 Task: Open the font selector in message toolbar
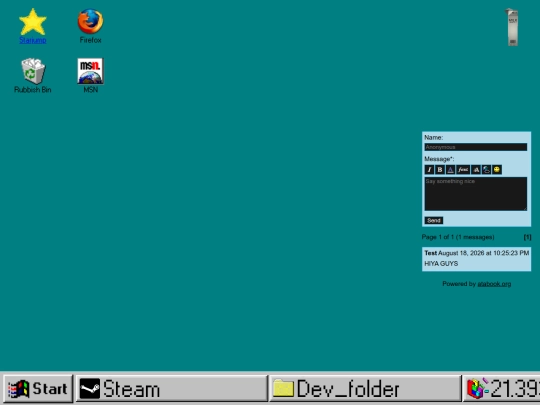point(463,169)
